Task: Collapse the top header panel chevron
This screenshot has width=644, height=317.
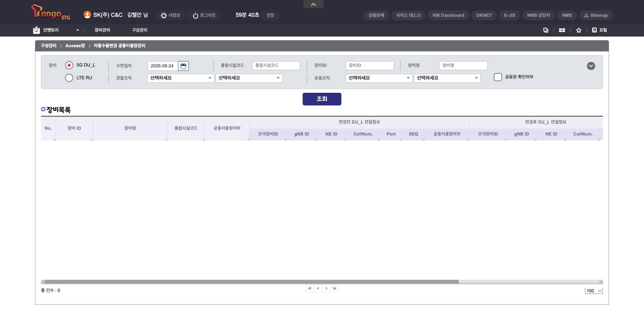Action: click(313, 4)
